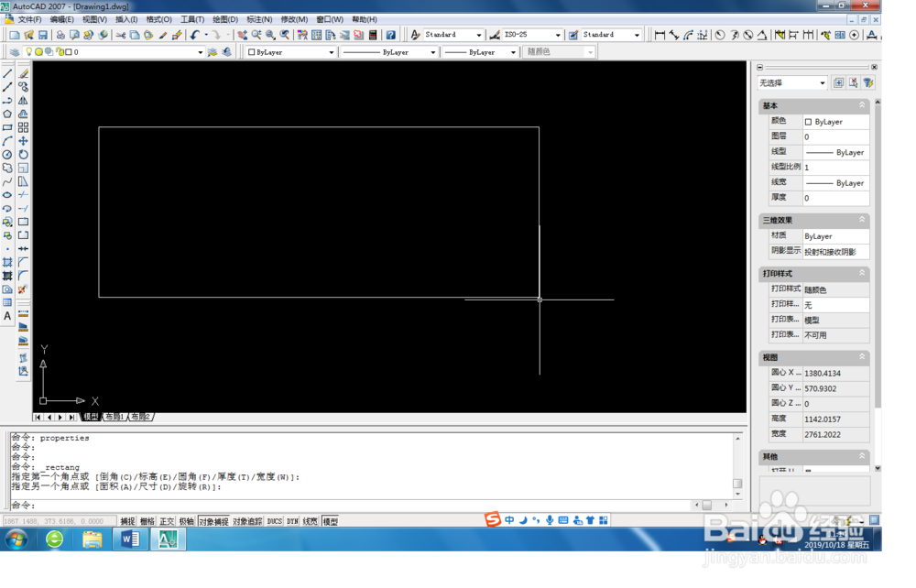Select the Multiline Text tool
916x588 pixels.
click(x=7, y=316)
